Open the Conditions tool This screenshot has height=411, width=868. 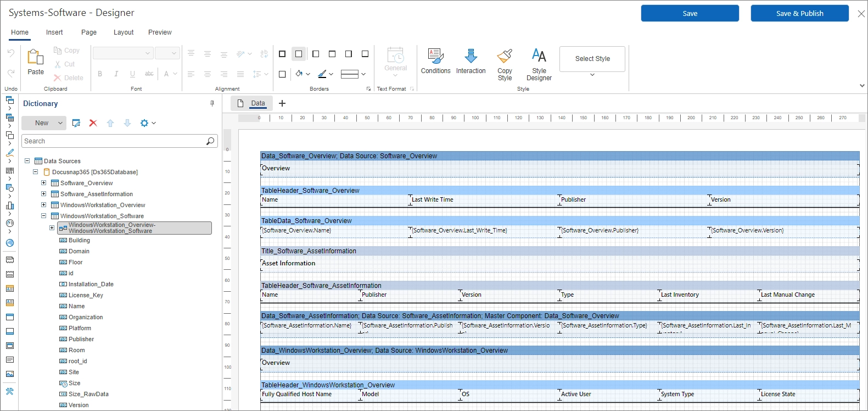(435, 56)
